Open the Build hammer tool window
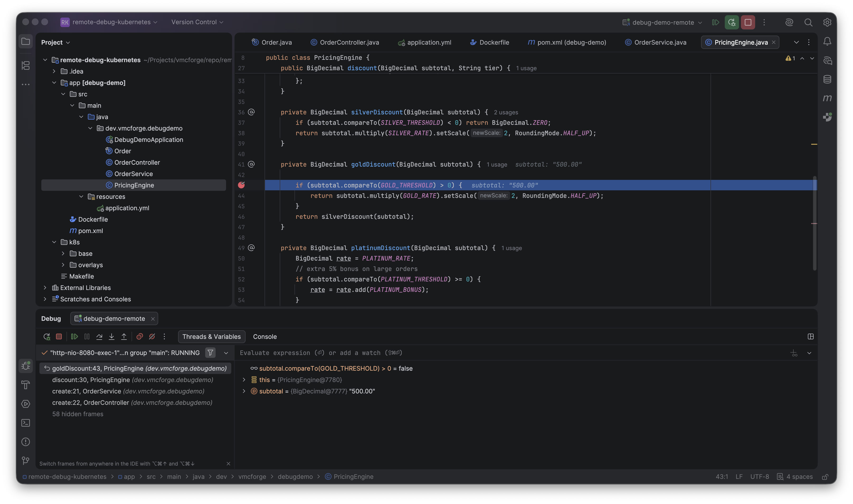 point(25,385)
